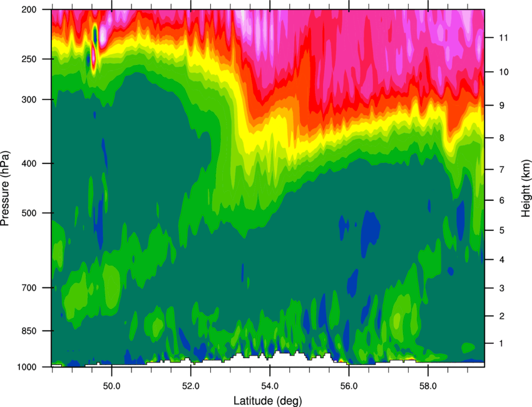Image resolution: width=532 pixels, height=407 pixels.
Task: Click the 'Latitude (deg)' axis title
Action: click(267, 401)
